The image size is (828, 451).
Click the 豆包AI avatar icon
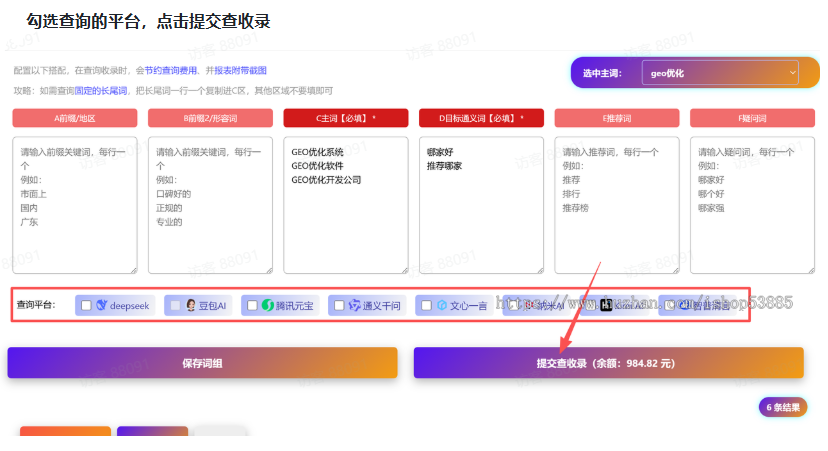pyautogui.click(x=191, y=305)
